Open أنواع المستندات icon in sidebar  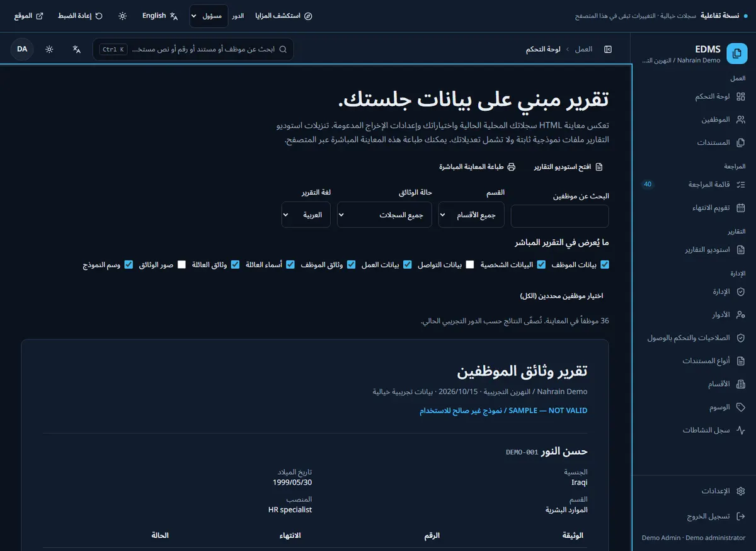coord(741,361)
